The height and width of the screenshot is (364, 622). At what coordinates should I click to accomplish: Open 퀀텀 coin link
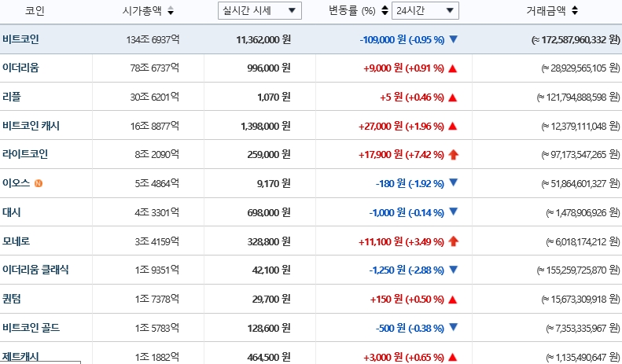point(12,299)
